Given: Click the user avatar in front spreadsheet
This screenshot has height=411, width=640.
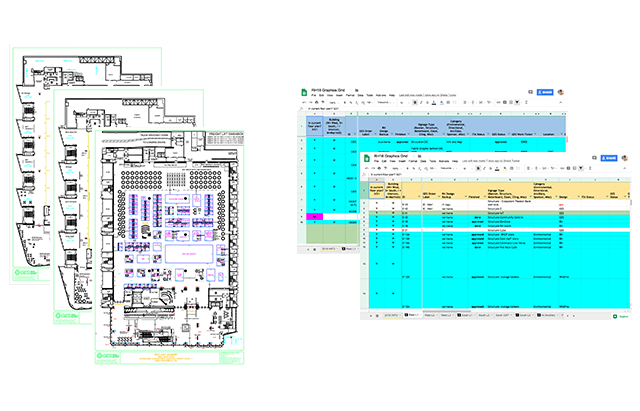Looking at the screenshot, I should click(x=624, y=159).
